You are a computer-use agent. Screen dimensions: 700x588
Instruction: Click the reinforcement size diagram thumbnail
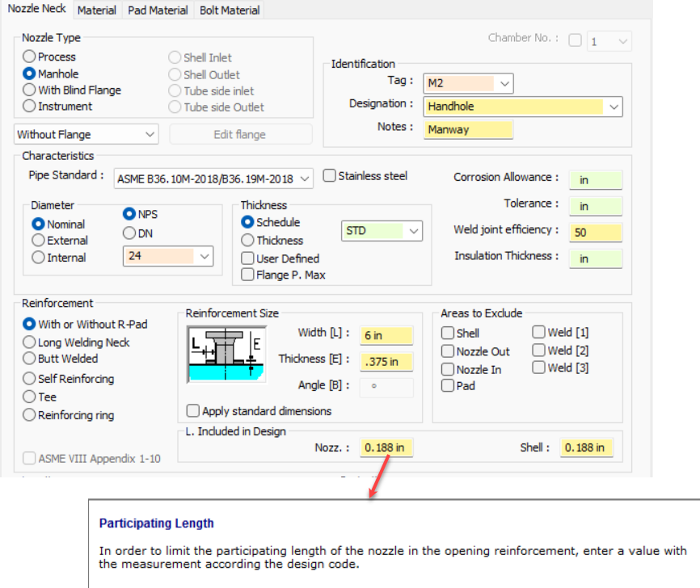tap(226, 355)
